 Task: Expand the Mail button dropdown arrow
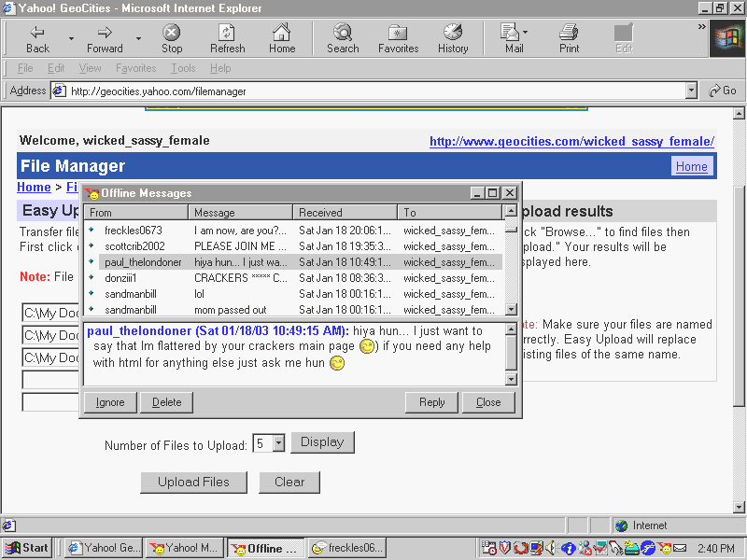(x=525, y=33)
